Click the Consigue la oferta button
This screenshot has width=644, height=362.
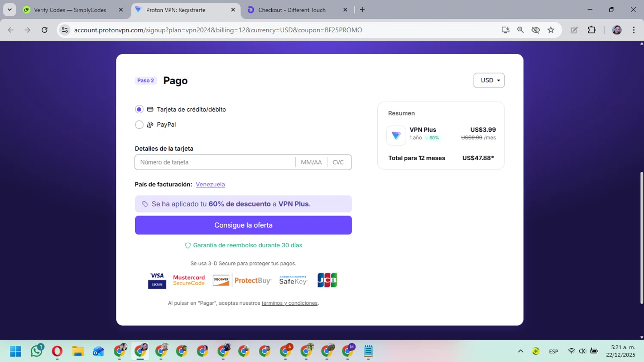click(x=243, y=225)
